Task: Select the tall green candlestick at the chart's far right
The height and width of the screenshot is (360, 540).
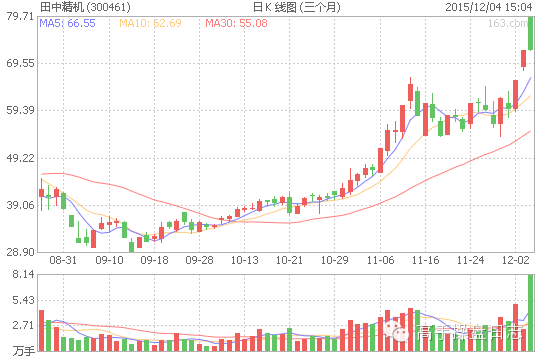Action: [x=531, y=33]
